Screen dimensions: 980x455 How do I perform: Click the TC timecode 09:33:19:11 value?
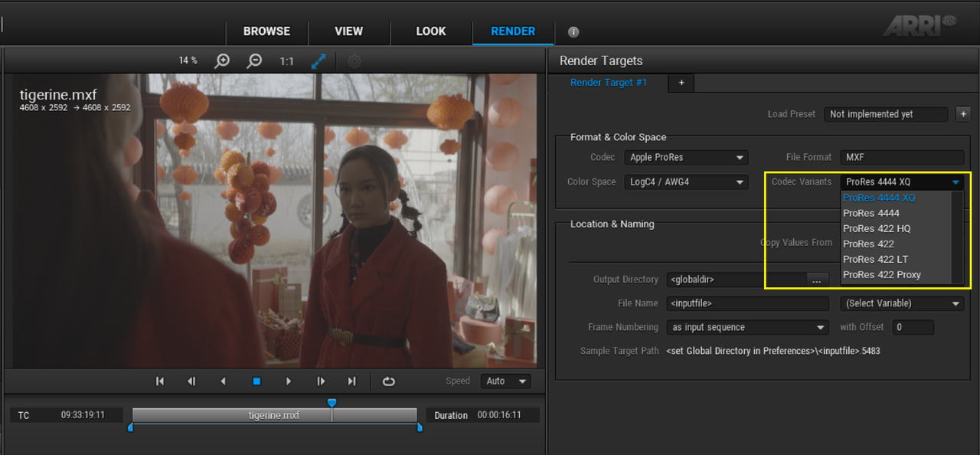[83, 415]
